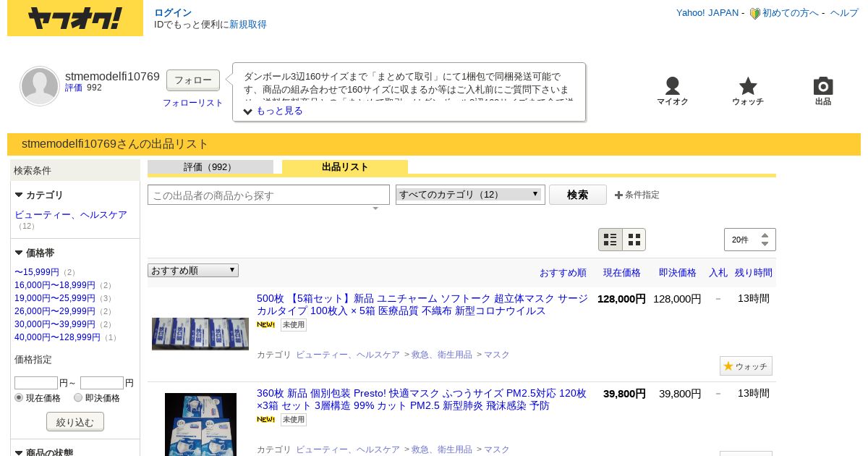Switch to list view layout

(610, 240)
